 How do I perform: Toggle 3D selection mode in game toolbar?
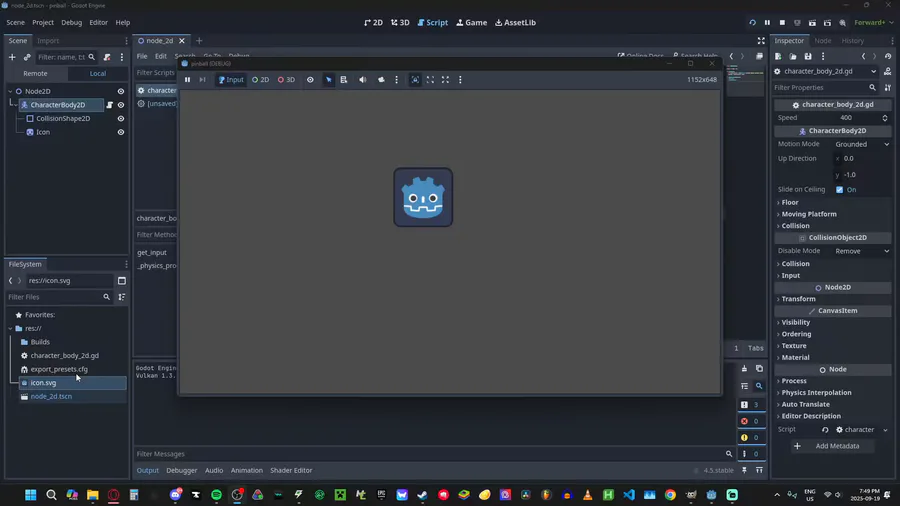286,80
